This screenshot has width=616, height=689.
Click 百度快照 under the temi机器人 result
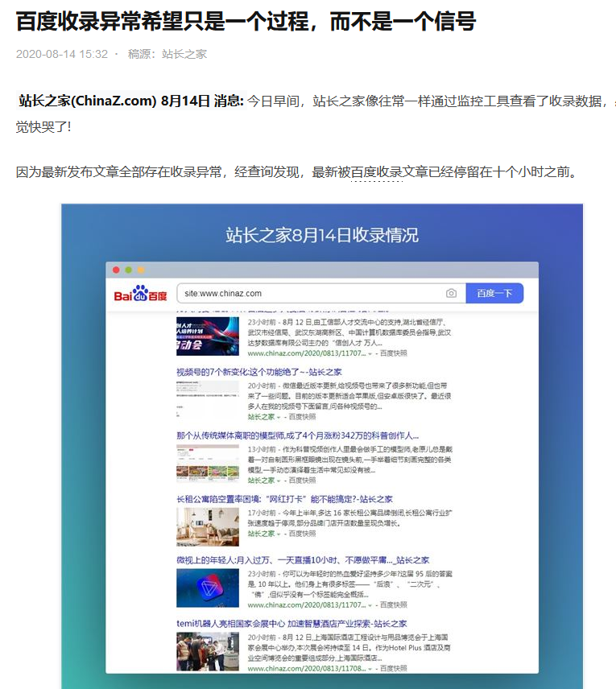[394, 668]
